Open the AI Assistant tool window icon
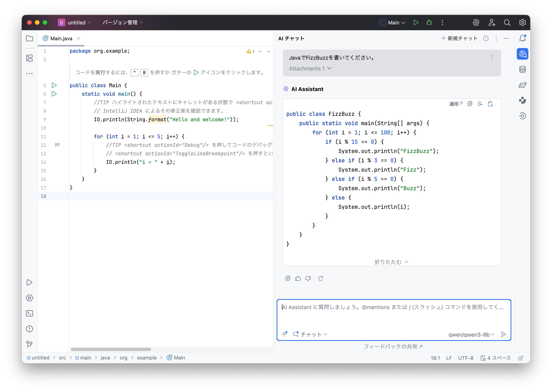 (522, 54)
